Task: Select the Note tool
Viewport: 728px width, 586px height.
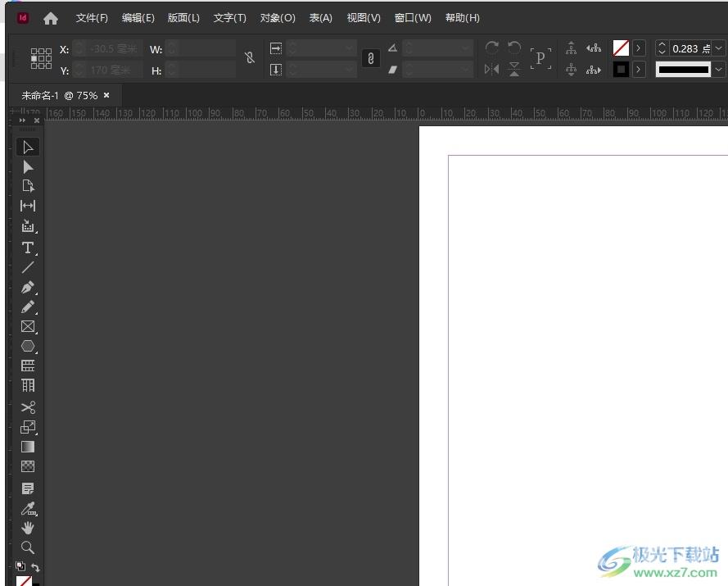Action: click(28, 488)
